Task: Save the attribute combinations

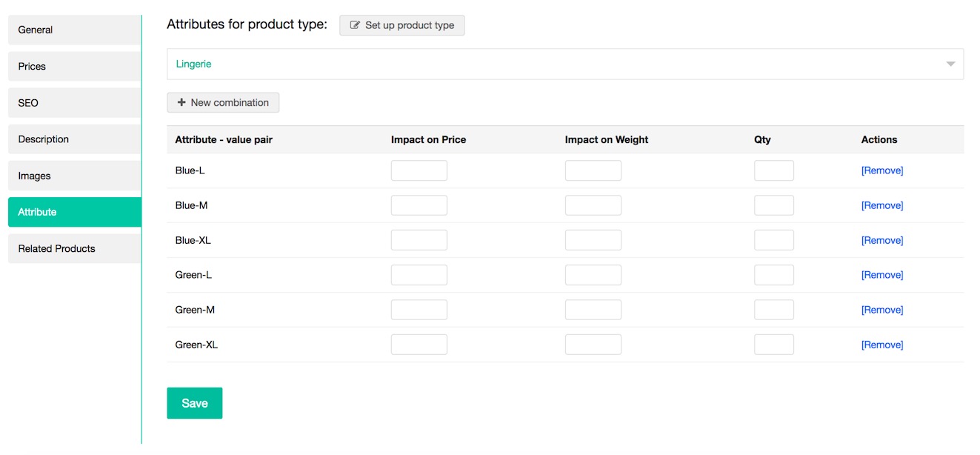Action: point(194,403)
